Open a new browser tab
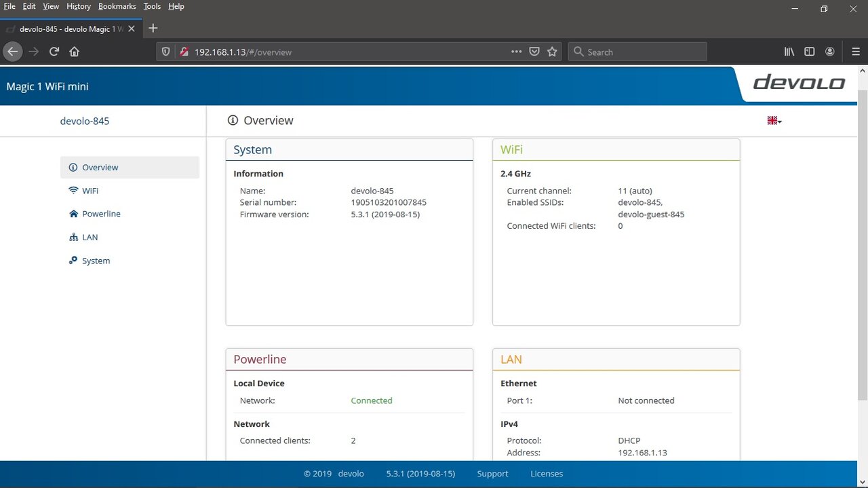Viewport: 868px width, 488px height. coord(153,29)
